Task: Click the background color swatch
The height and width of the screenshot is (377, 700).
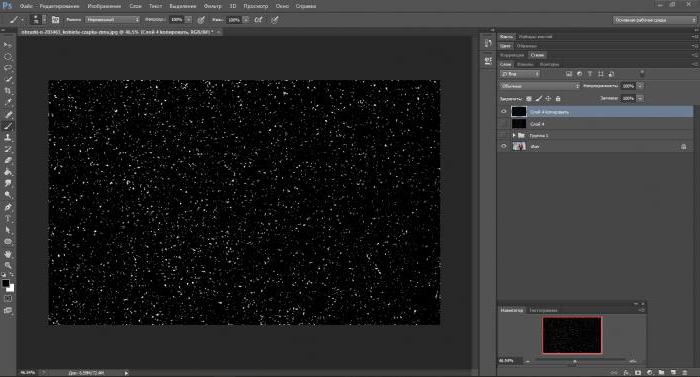Action: (x=10, y=288)
